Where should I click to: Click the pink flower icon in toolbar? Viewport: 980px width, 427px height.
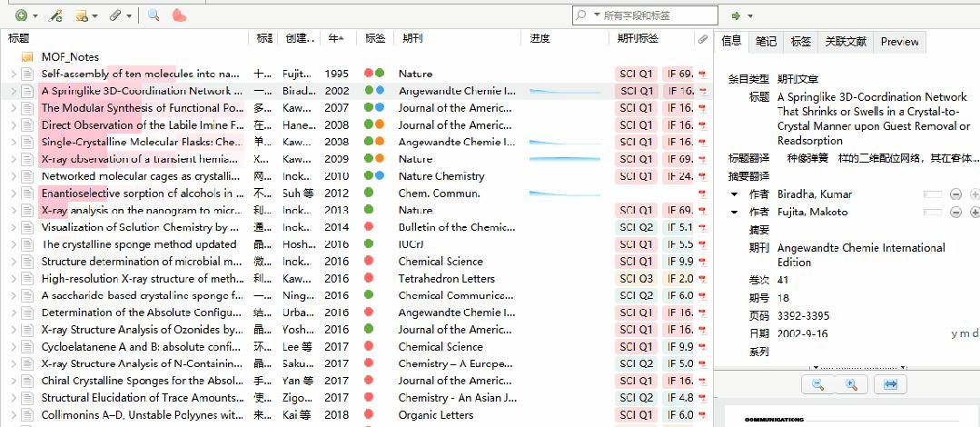coord(179,15)
